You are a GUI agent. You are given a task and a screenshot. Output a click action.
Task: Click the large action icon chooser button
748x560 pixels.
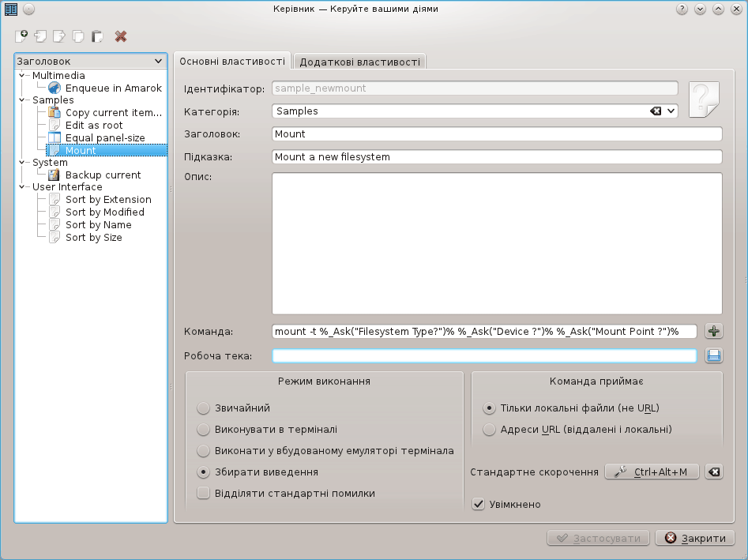tap(705, 100)
